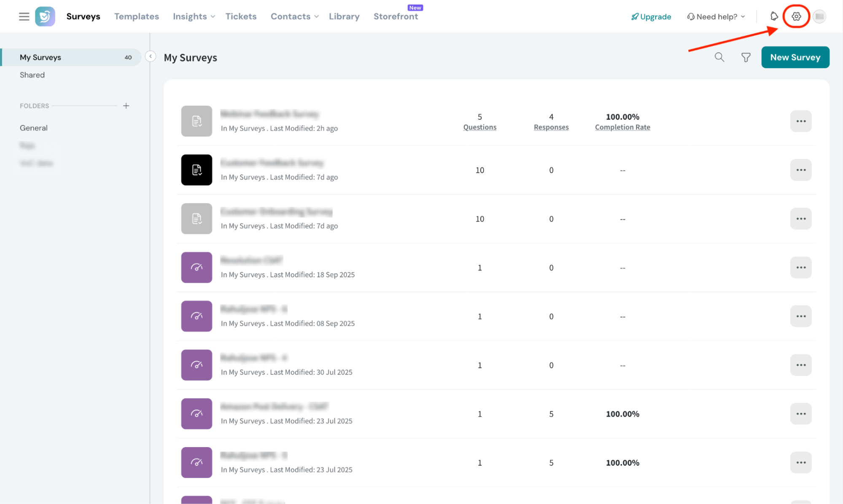Click the search magnifier icon
The width and height of the screenshot is (843, 504).
719,57
